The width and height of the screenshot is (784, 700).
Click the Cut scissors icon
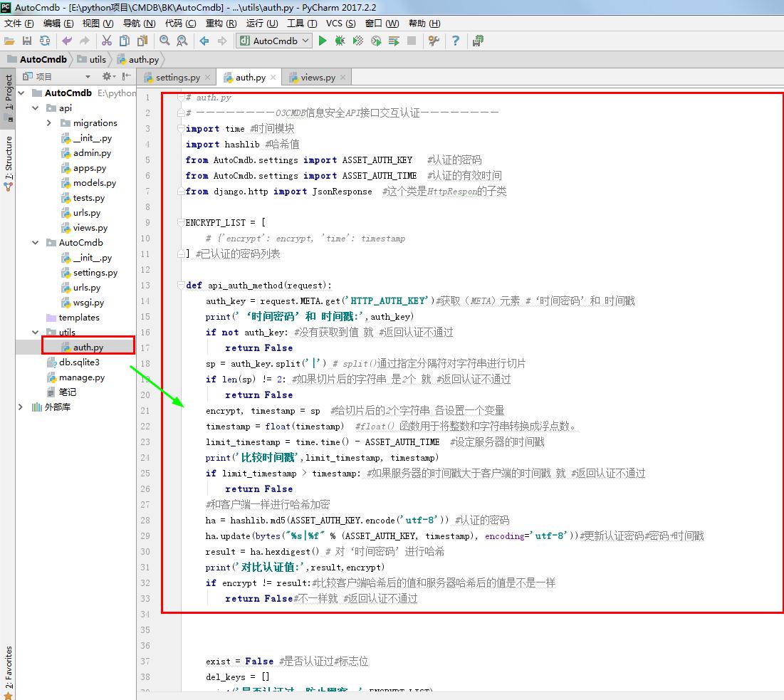pyautogui.click(x=107, y=41)
